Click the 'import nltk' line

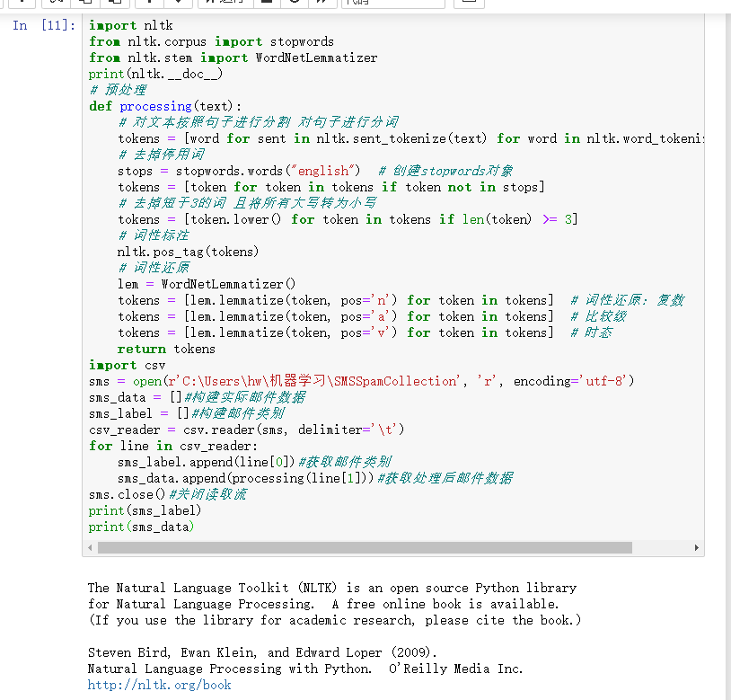point(130,25)
